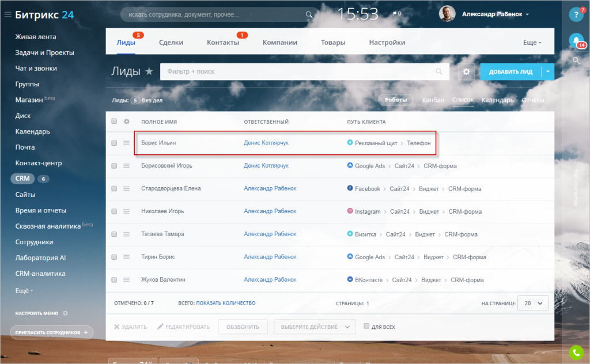Open row menu for Жуков Валентин
Image resolution: width=590 pixels, height=364 pixels.
coord(126,280)
